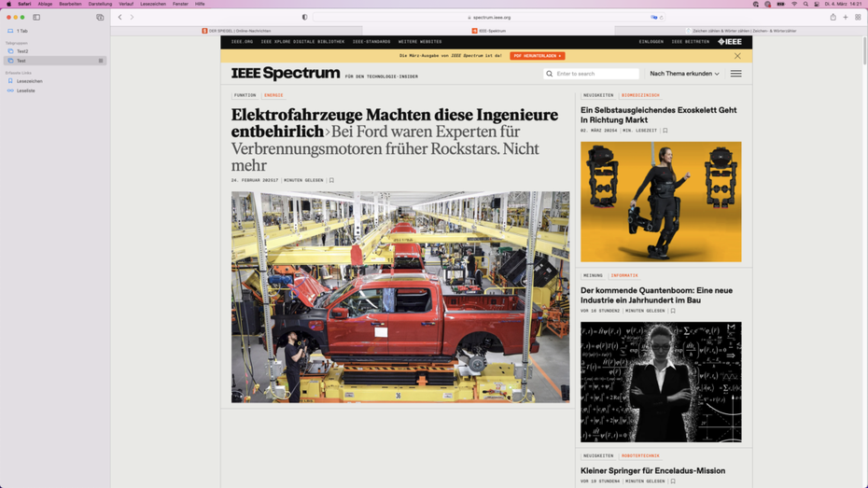Open the Lesezeichen sidebar entry
Viewport: 868px width, 488px height.
(54, 81)
